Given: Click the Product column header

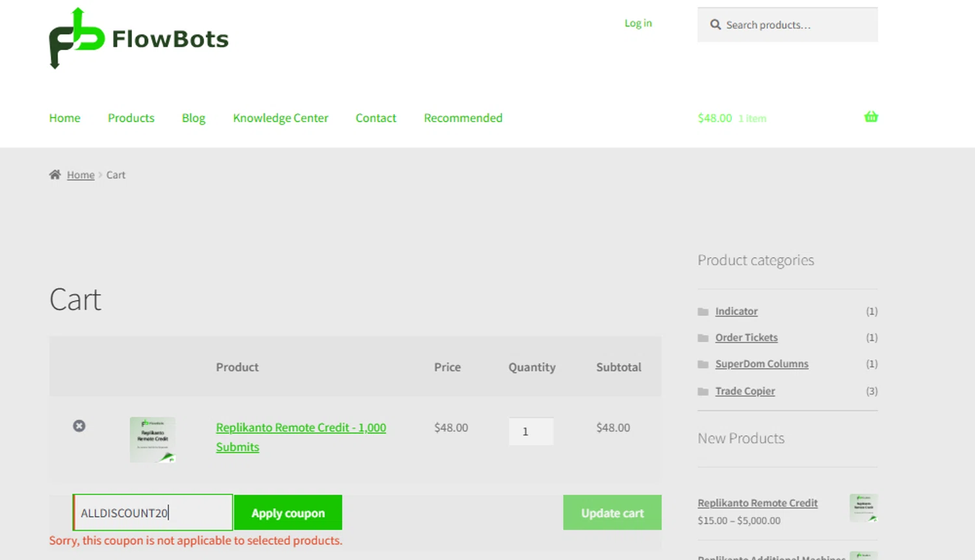Looking at the screenshot, I should (237, 367).
